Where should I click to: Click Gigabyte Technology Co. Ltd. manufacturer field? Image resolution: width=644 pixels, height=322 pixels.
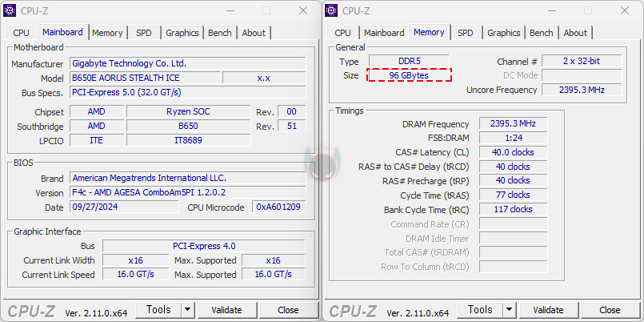pyautogui.click(x=188, y=63)
